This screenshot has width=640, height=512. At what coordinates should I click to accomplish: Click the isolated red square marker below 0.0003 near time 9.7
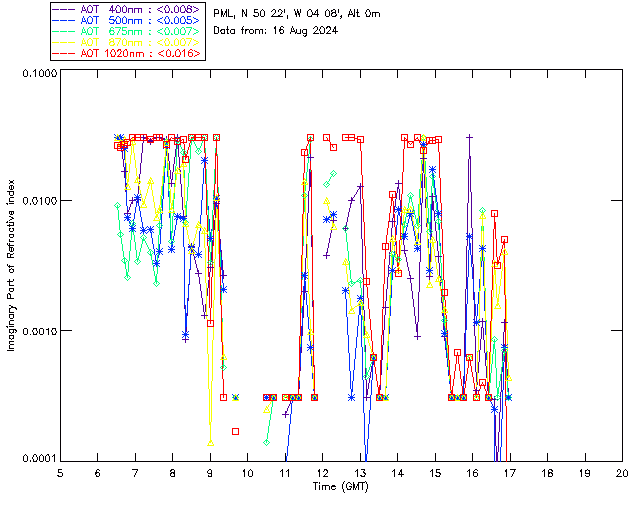pos(236,432)
